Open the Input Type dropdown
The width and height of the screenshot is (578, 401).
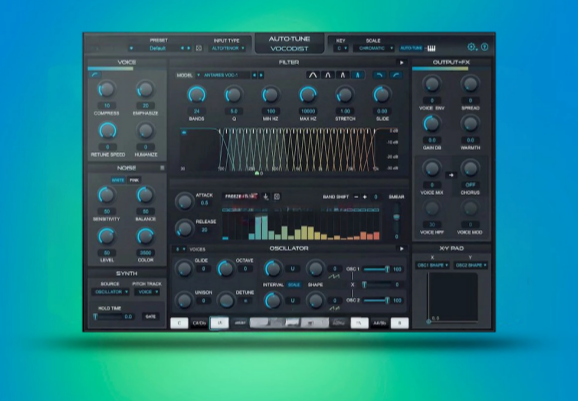pos(228,48)
